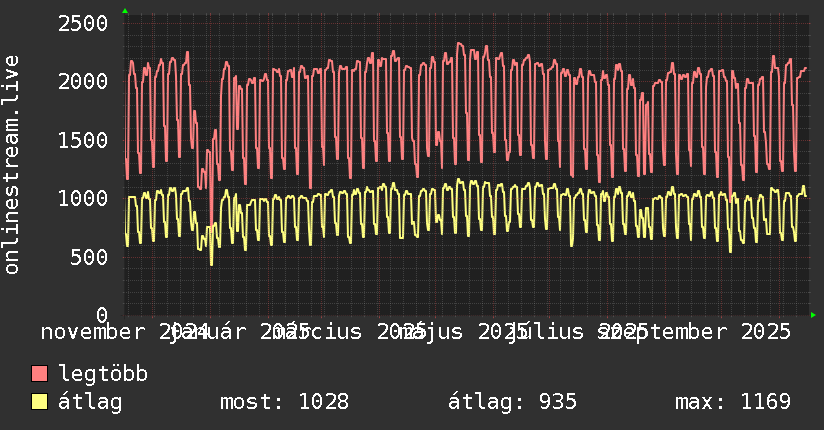Image resolution: width=824 pixels, height=430 pixels.
Task: Click the yellow átlag legend swatch
Action: click(39, 402)
